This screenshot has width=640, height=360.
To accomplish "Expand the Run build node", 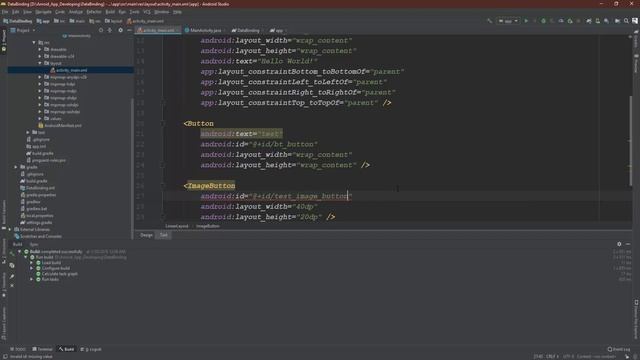I will (x=25, y=258).
